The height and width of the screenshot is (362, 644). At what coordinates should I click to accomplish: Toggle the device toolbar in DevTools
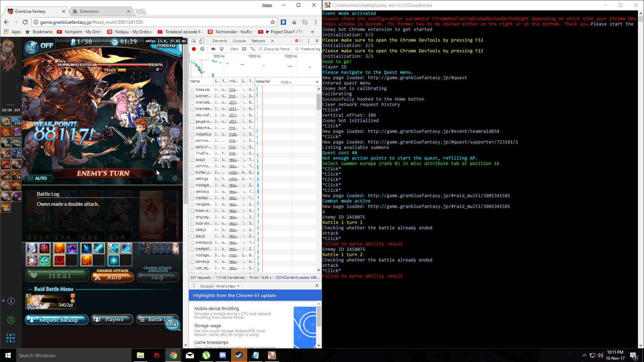(x=202, y=41)
